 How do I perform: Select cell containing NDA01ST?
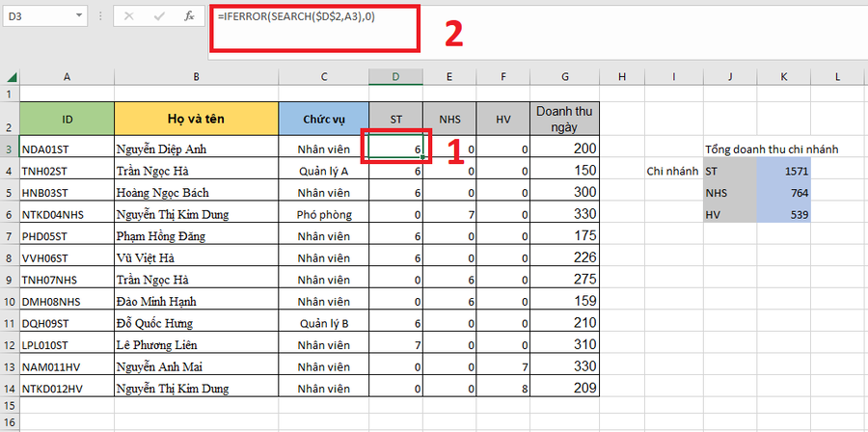coord(67,148)
